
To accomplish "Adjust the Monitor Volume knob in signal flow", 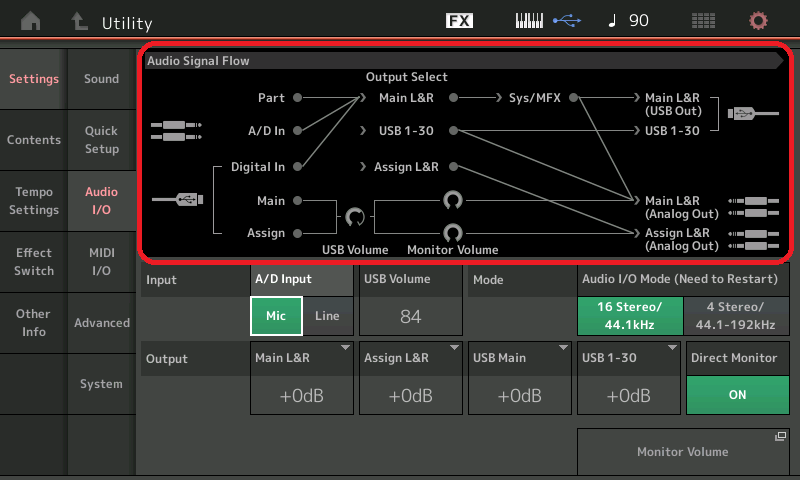I will 453,232.
